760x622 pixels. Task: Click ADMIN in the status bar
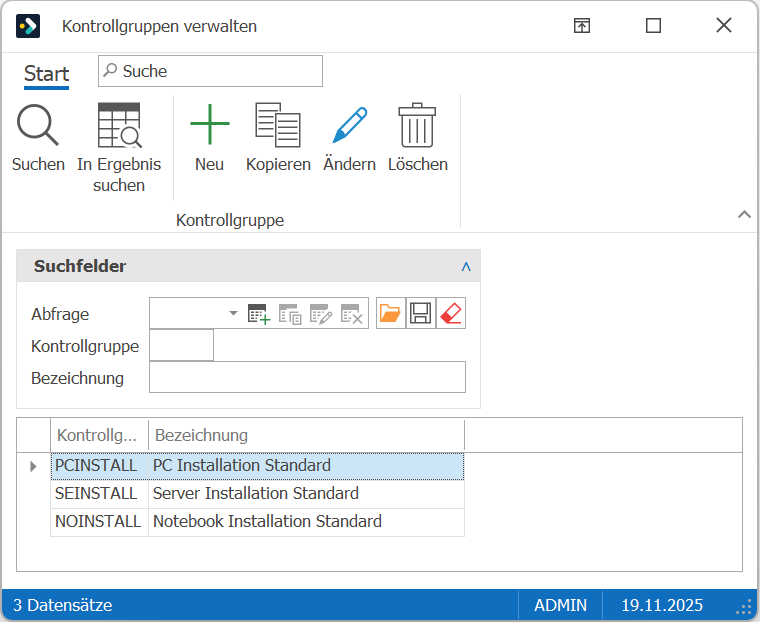(560, 605)
